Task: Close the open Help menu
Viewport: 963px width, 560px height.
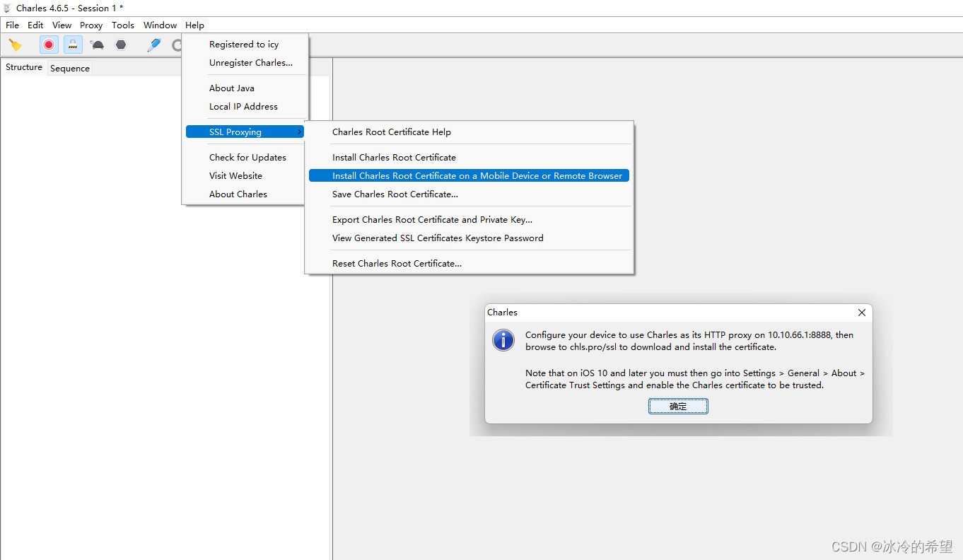Action: (x=195, y=25)
